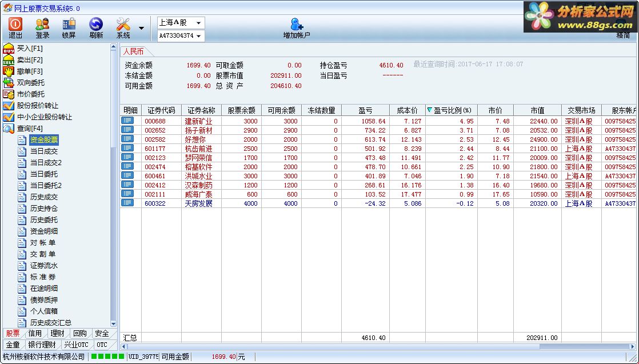
Task: Click the 登录 login toolbar icon
Action: pyautogui.click(x=42, y=28)
